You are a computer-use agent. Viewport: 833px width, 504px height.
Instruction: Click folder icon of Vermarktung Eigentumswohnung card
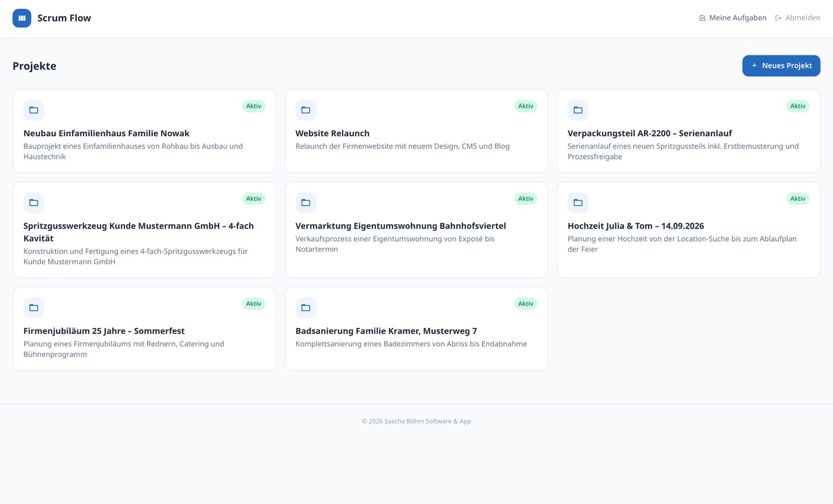[x=306, y=203]
